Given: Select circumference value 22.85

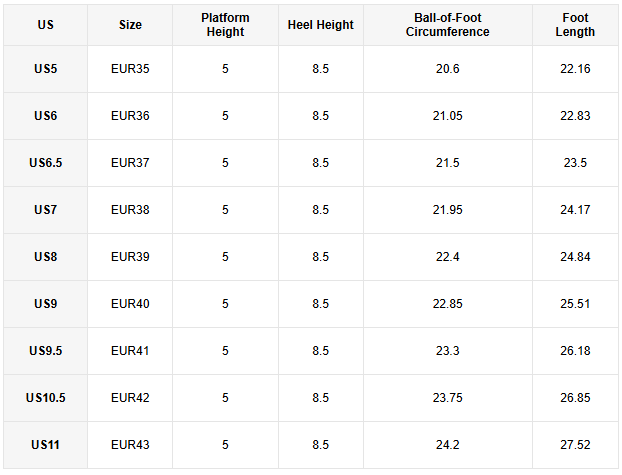Looking at the screenshot, I should [x=447, y=304].
